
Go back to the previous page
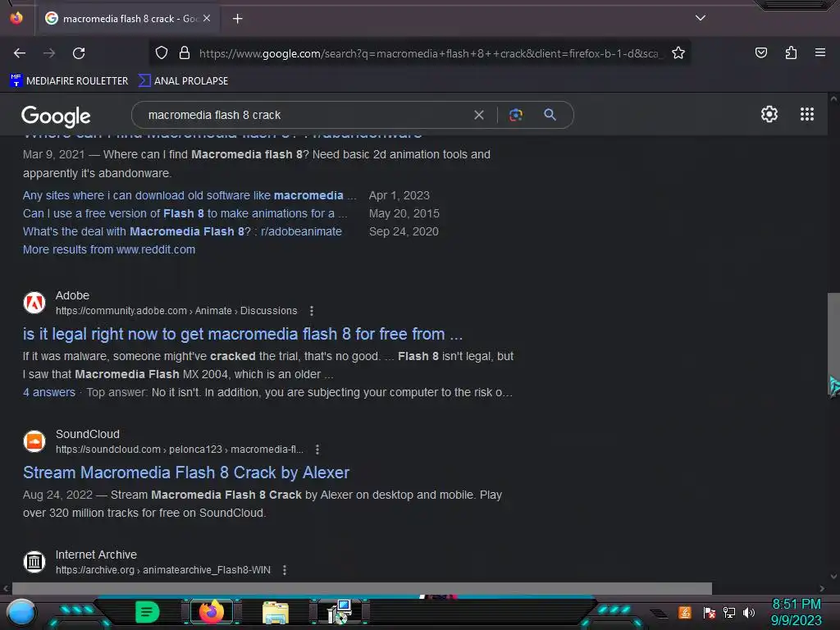(20, 53)
